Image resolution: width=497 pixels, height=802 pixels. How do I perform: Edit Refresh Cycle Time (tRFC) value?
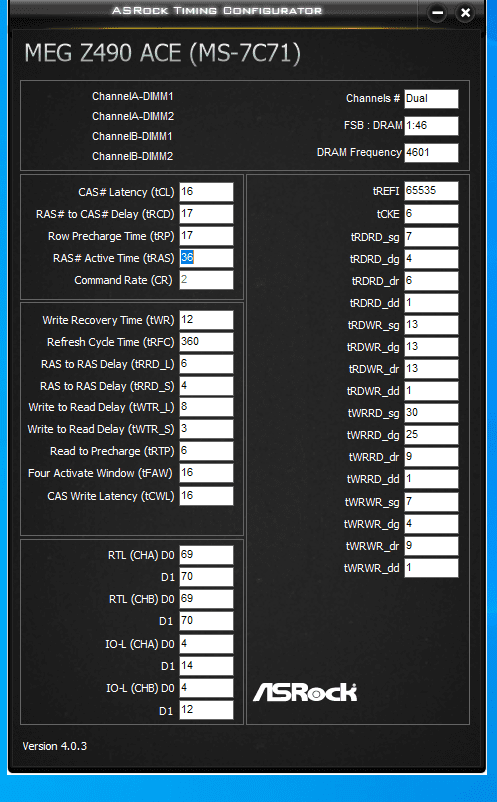(x=206, y=342)
